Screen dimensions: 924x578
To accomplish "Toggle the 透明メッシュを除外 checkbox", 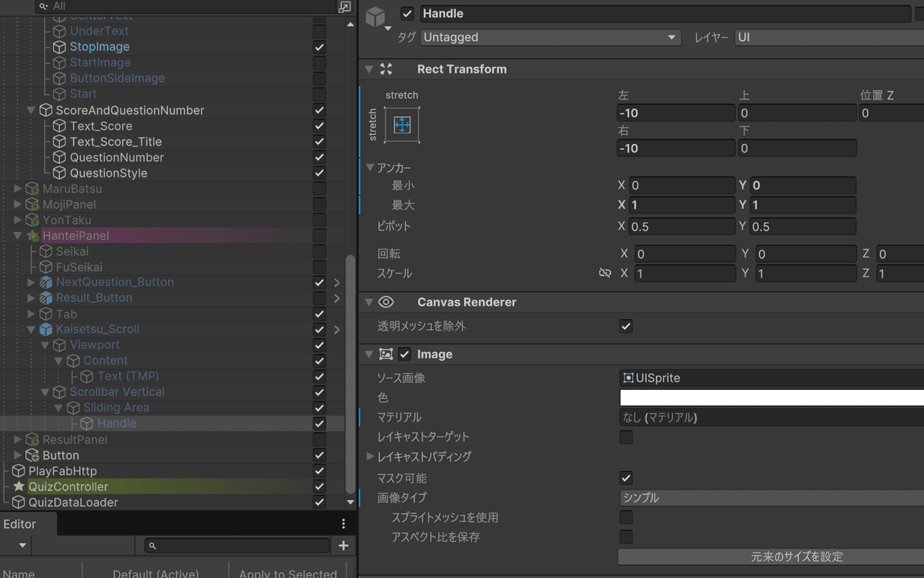I will point(626,327).
